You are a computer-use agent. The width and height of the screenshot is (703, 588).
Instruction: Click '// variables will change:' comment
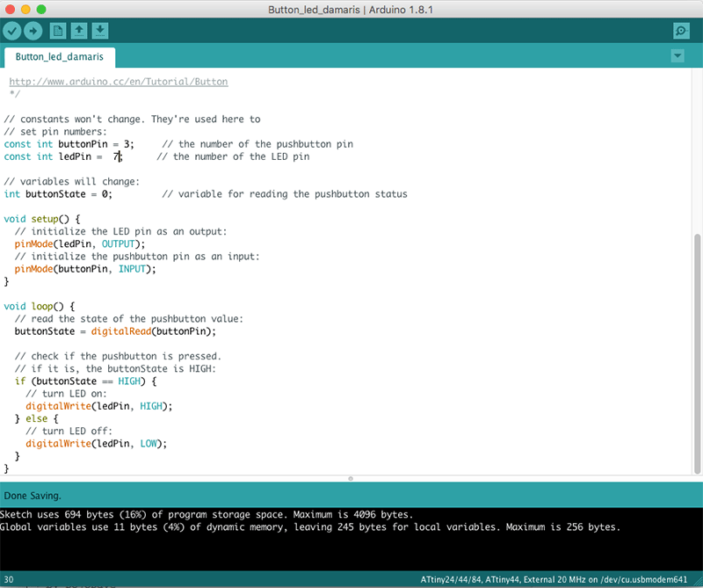[x=72, y=182]
